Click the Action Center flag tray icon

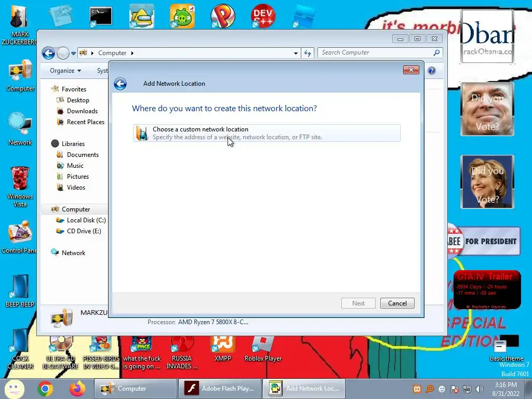pos(455,389)
